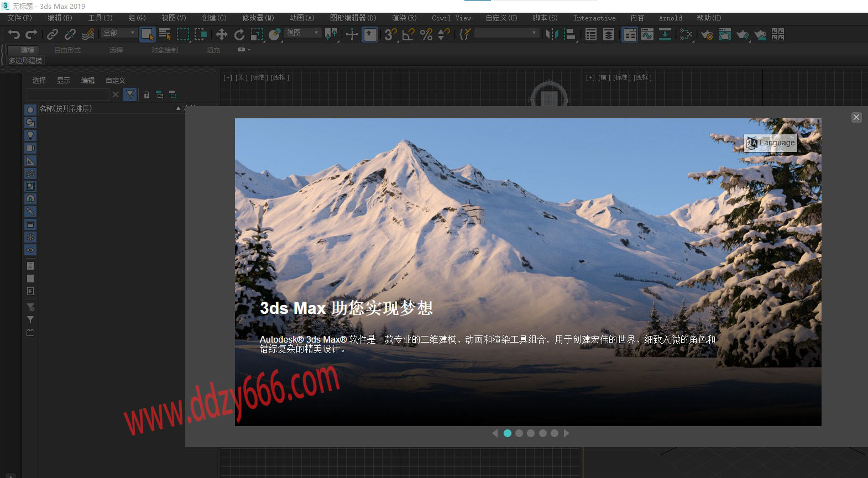
Task: Undo the last action with the Undo arrow
Action: (x=14, y=35)
